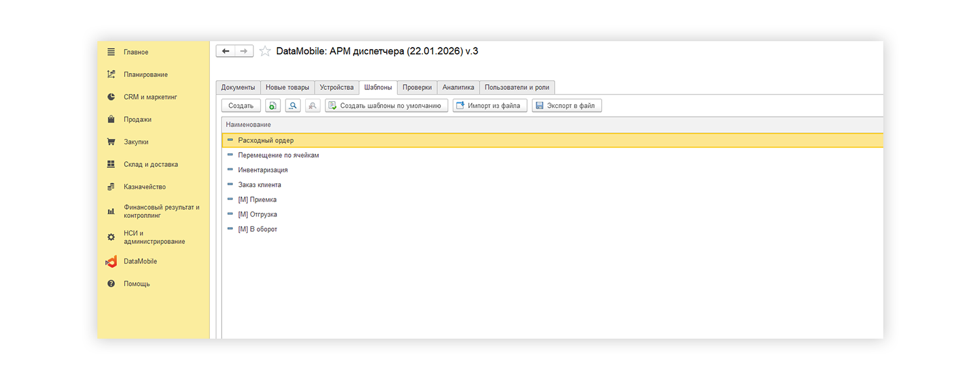980x368 pixels.
Task: Click the Импорт из файла button
Action: [x=489, y=106]
